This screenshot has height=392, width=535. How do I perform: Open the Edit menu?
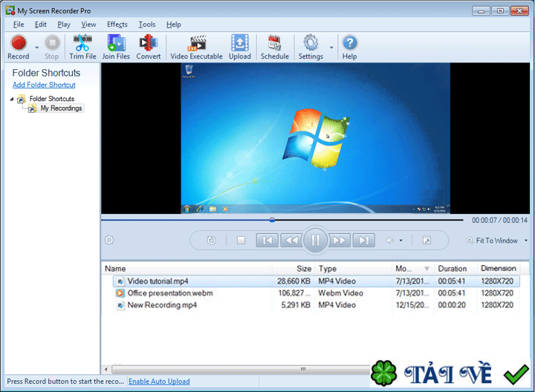click(x=41, y=24)
